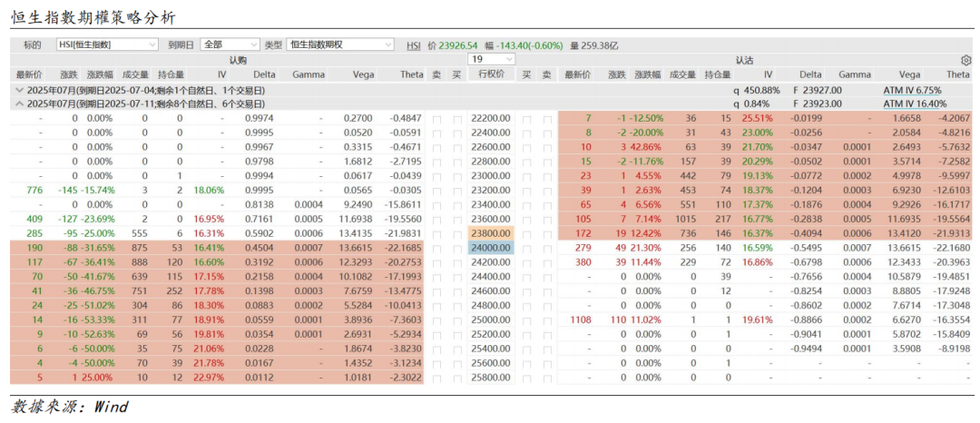
Task: Open the 标的 HSI[恒生指数] dropdown
Action: [x=107, y=45]
